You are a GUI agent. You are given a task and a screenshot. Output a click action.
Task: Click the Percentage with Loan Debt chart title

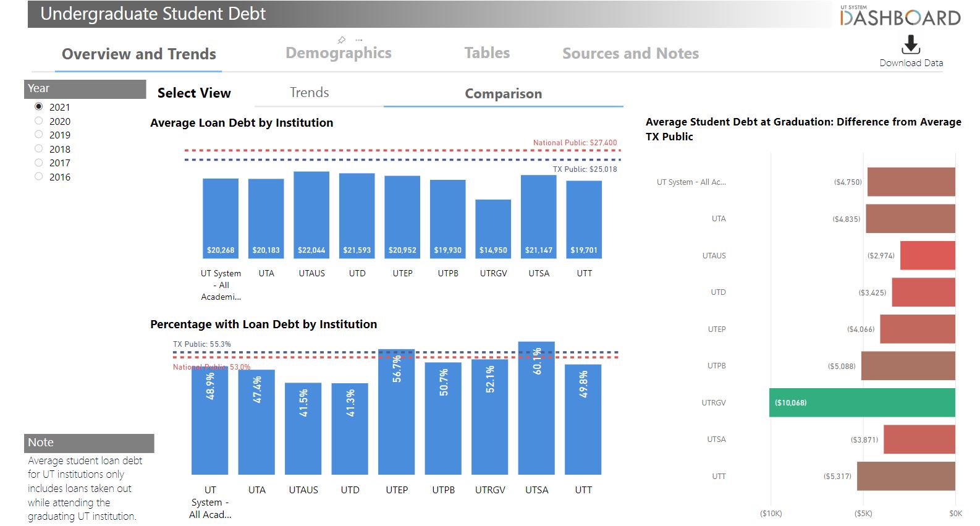263,325
